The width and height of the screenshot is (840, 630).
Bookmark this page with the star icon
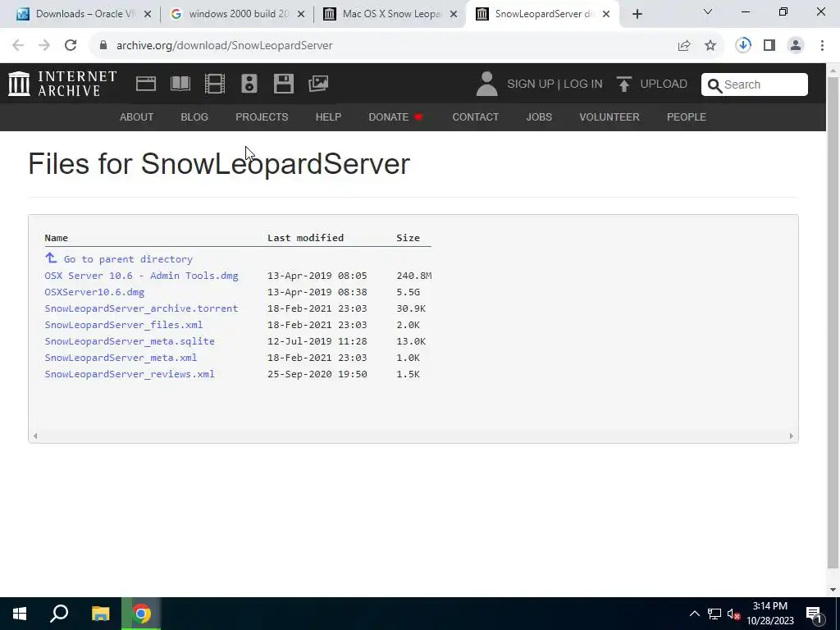(x=710, y=46)
